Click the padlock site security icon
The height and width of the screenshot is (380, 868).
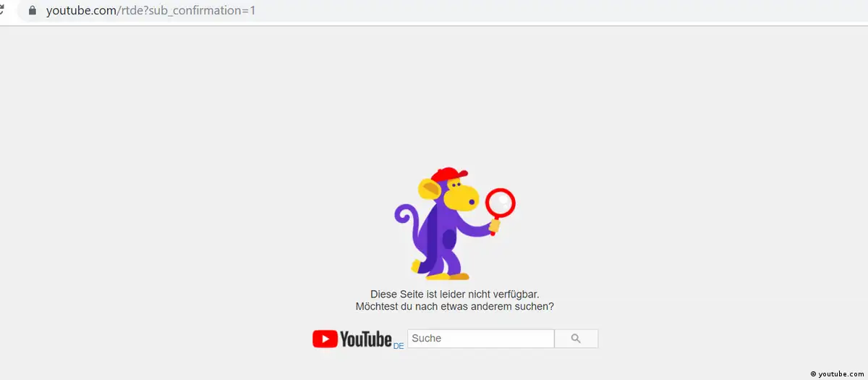coord(32,11)
